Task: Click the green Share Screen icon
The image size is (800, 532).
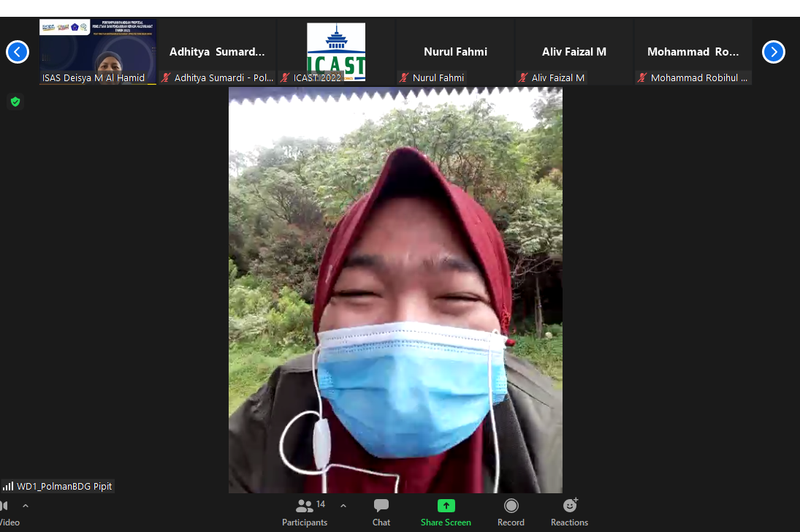Action: (446, 506)
